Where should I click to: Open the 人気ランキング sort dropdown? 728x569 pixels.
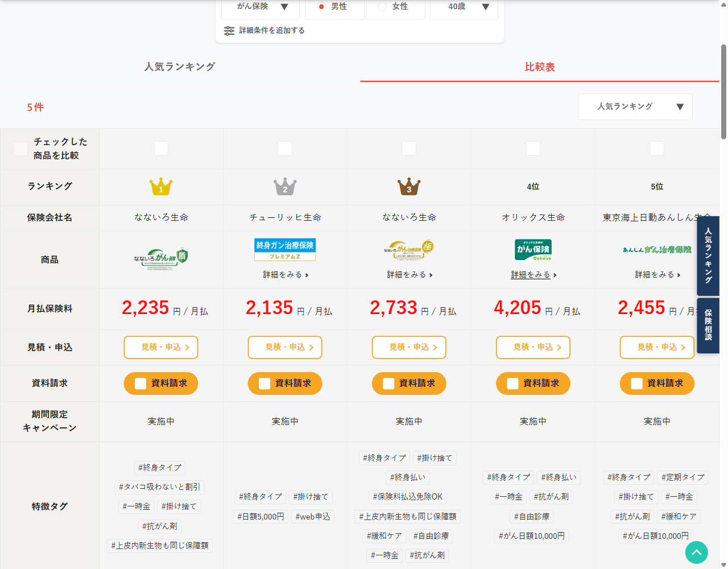635,106
